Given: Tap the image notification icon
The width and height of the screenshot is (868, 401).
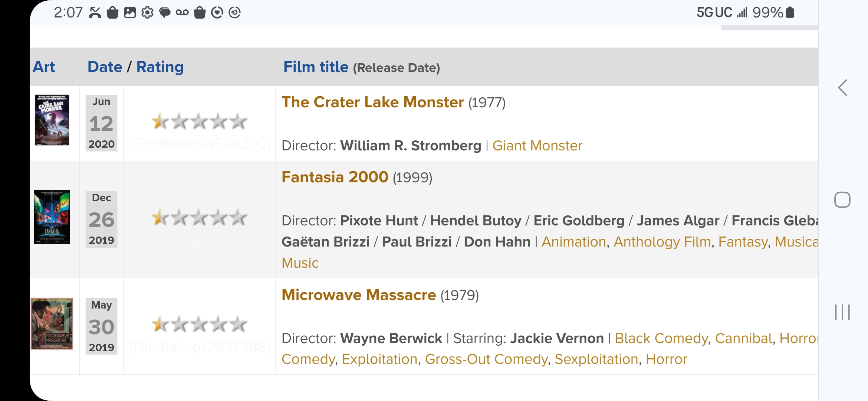Looking at the screenshot, I should point(130,13).
